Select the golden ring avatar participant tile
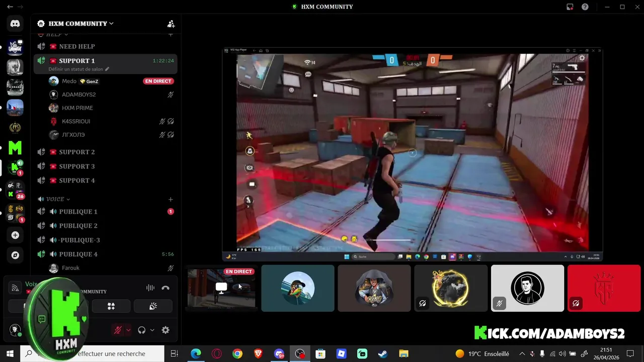644x362 pixels. (450, 288)
